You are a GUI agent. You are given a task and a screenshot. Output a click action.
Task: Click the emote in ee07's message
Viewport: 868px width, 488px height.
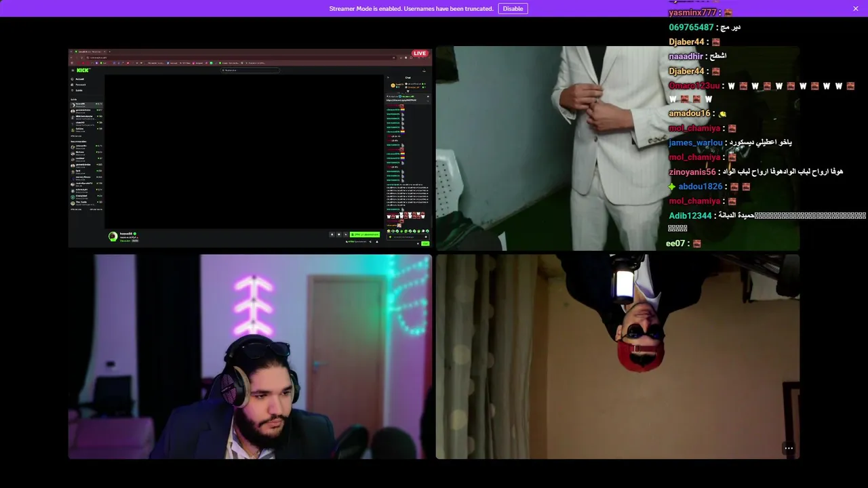(x=697, y=243)
